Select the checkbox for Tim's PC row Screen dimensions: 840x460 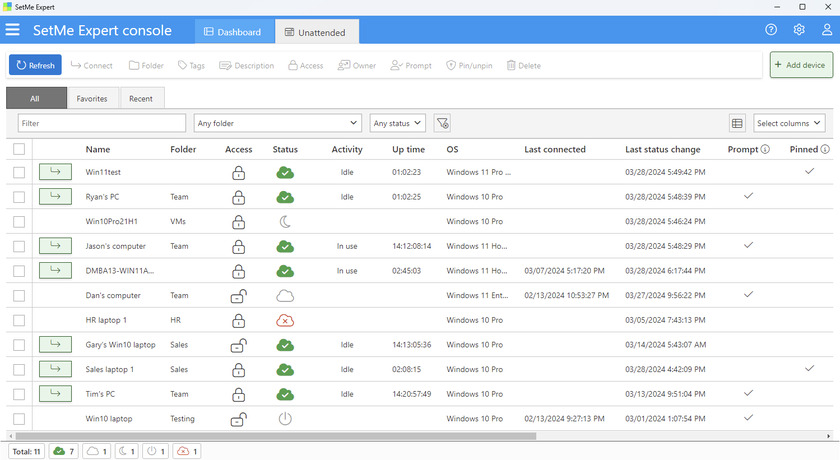(x=19, y=394)
